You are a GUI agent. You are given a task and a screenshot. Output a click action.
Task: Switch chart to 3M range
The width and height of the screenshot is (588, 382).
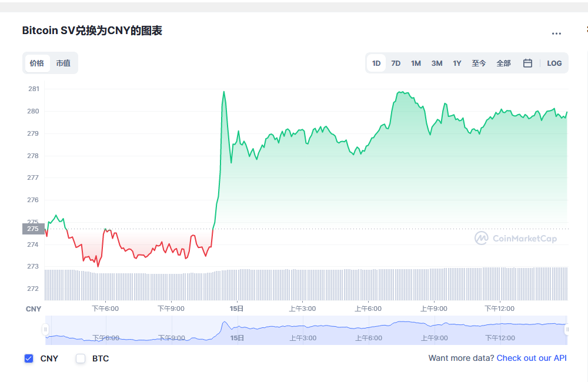pyautogui.click(x=436, y=63)
